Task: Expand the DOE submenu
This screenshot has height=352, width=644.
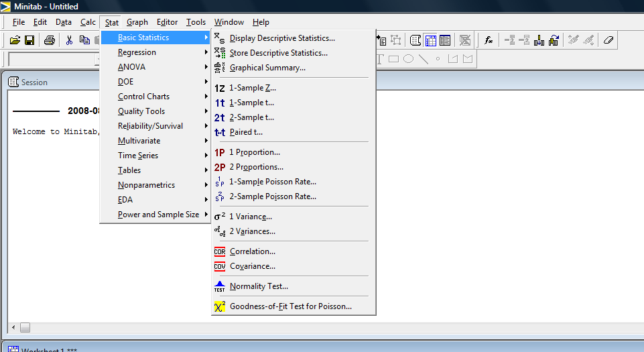Action: (x=155, y=82)
